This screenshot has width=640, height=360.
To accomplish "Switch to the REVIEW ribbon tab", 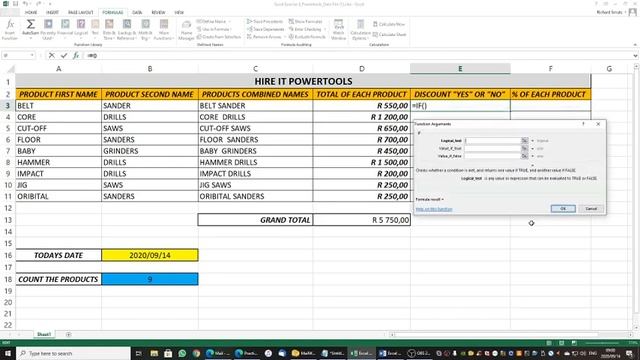I will point(158,13).
